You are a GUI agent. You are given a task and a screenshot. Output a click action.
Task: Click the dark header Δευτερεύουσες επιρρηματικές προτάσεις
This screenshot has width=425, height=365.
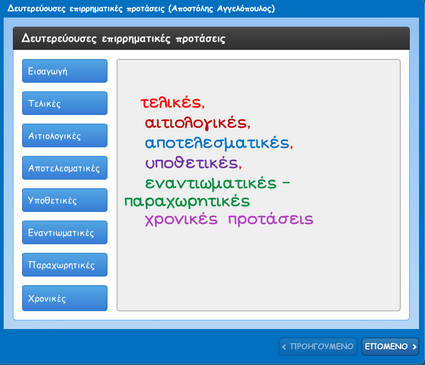123,39
